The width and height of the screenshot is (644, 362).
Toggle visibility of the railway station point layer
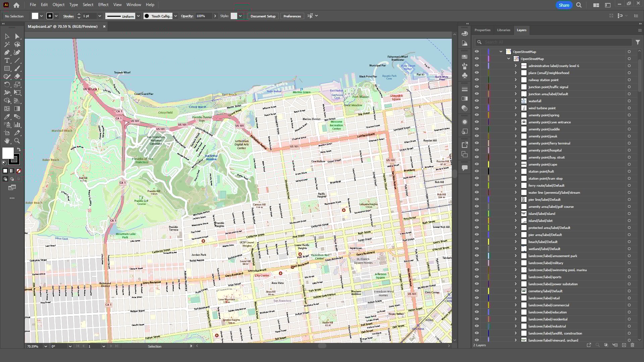coord(477,80)
